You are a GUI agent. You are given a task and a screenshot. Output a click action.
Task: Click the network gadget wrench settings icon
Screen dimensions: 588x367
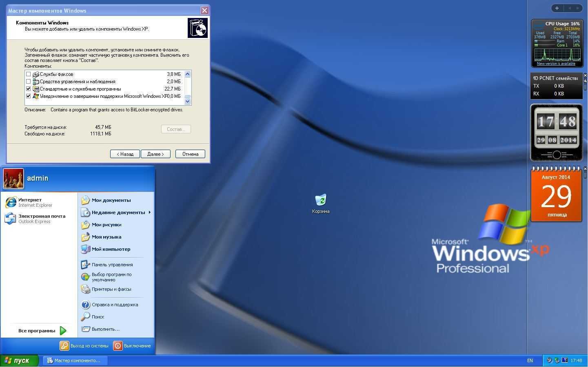tap(585, 81)
